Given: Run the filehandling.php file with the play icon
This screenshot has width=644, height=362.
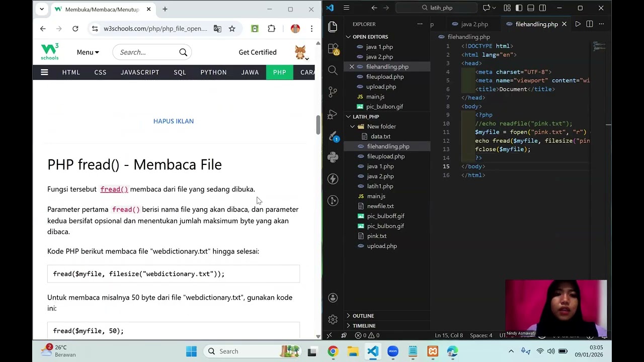Looking at the screenshot, I should tap(578, 24).
